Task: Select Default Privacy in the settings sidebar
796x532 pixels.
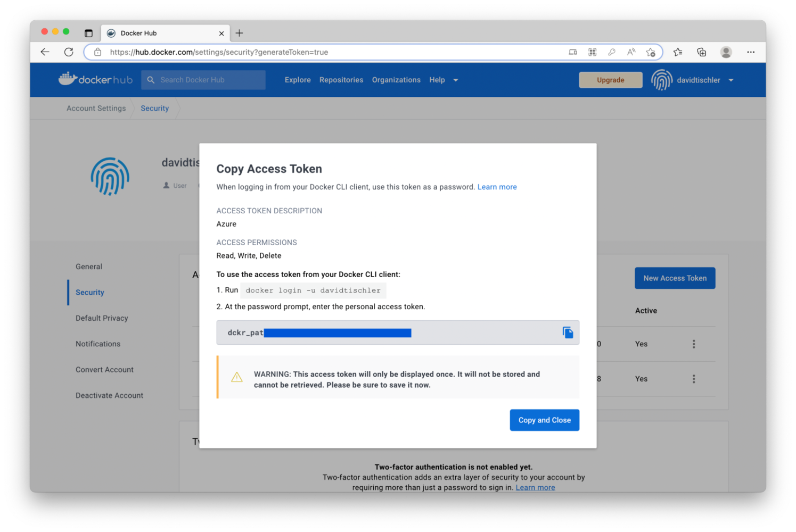Action: pos(102,318)
